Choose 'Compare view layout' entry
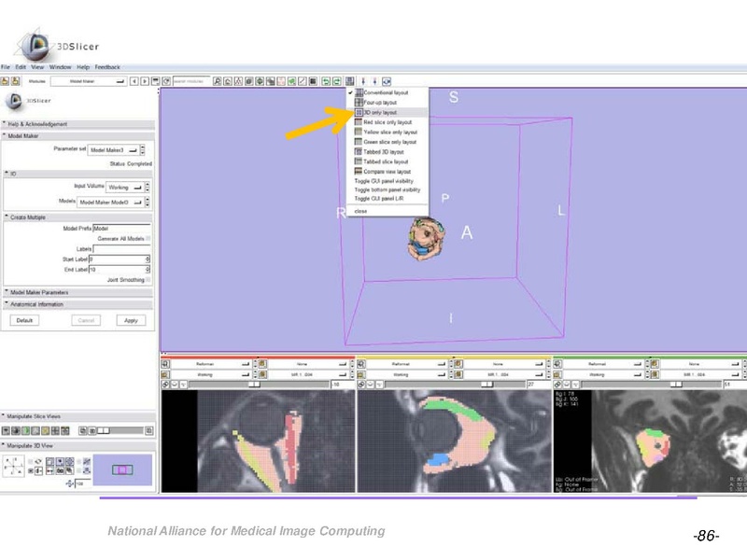The width and height of the screenshot is (747, 560). pyautogui.click(x=387, y=172)
